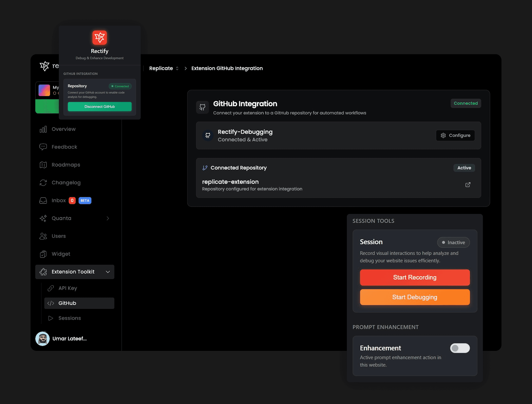Collapse the Extension Toolkit chevron
Screen dimensions: 532x404
coord(108,272)
